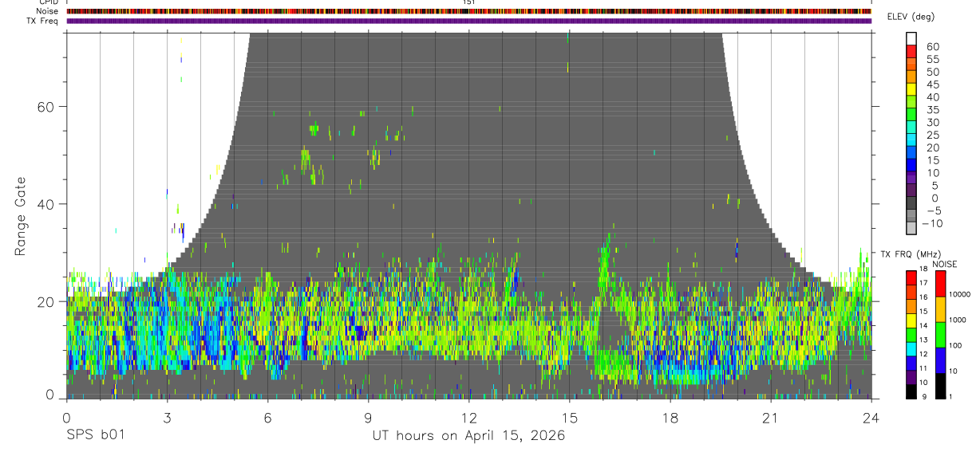980x452 pixels.
Task: Click the '0' tick on the UT hours axis
Action: 66,416
